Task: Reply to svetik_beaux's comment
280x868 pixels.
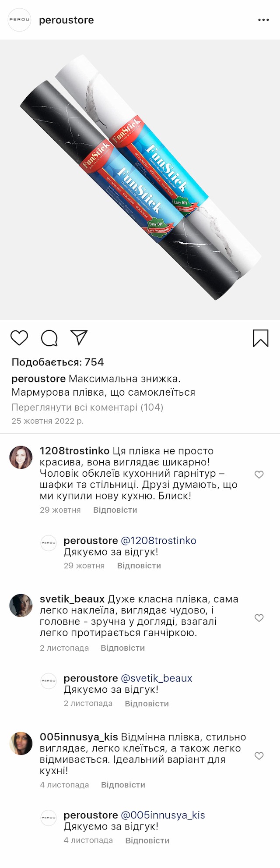Action: tap(122, 648)
